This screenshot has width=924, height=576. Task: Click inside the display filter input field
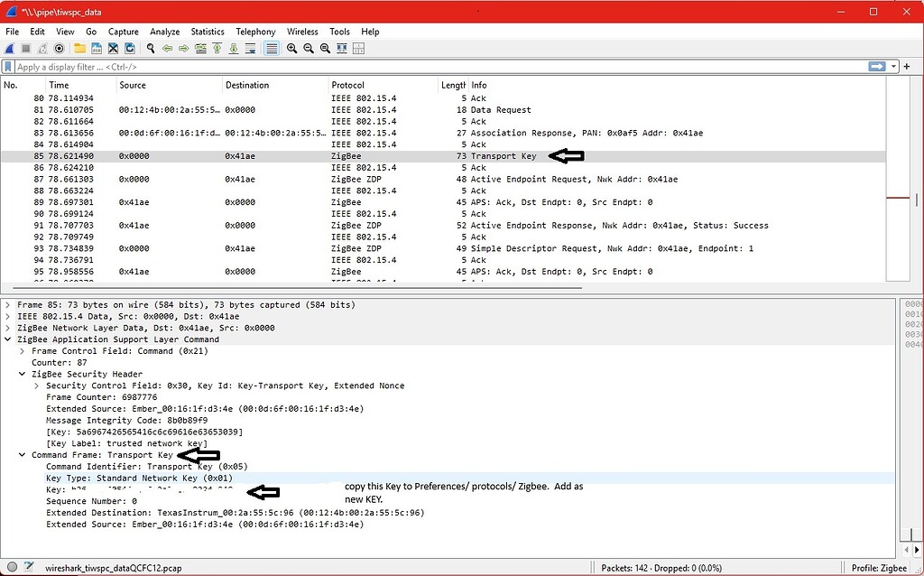coord(361,66)
